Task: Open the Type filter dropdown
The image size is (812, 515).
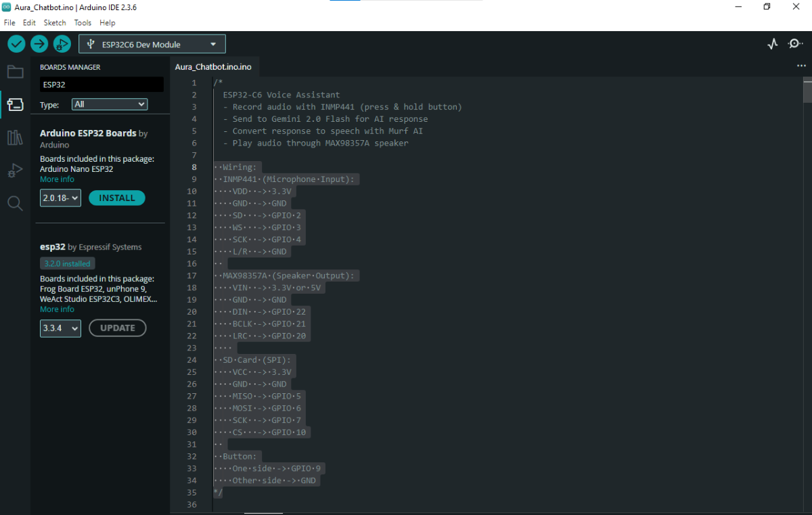Action: 110,104
